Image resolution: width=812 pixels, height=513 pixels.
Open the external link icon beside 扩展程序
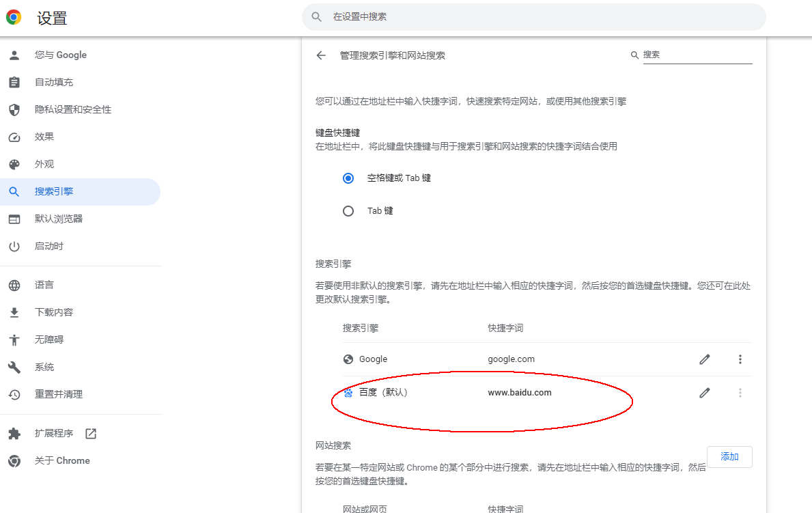91,434
